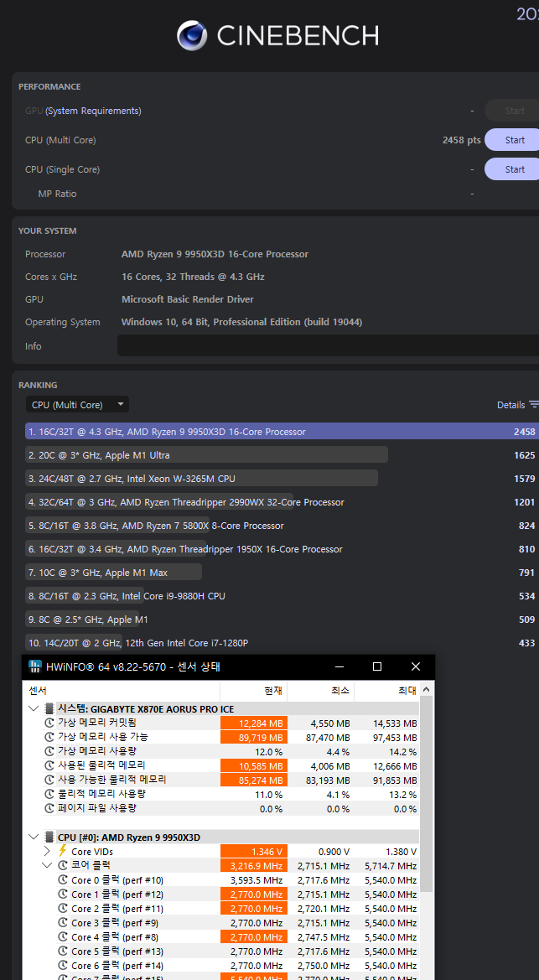The width and height of the screenshot is (539, 980).
Task: Click the 현재 column header
Action: (x=253, y=691)
